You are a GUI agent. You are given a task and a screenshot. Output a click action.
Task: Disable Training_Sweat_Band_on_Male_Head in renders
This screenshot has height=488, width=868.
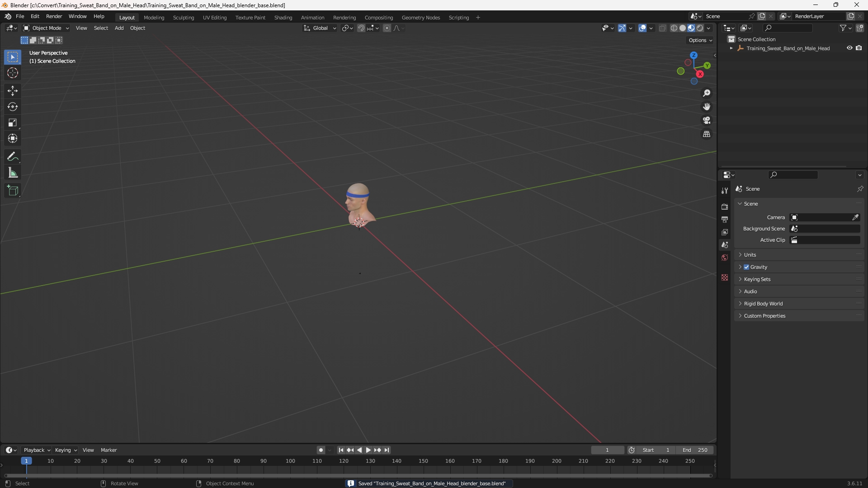(x=859, y=48)
